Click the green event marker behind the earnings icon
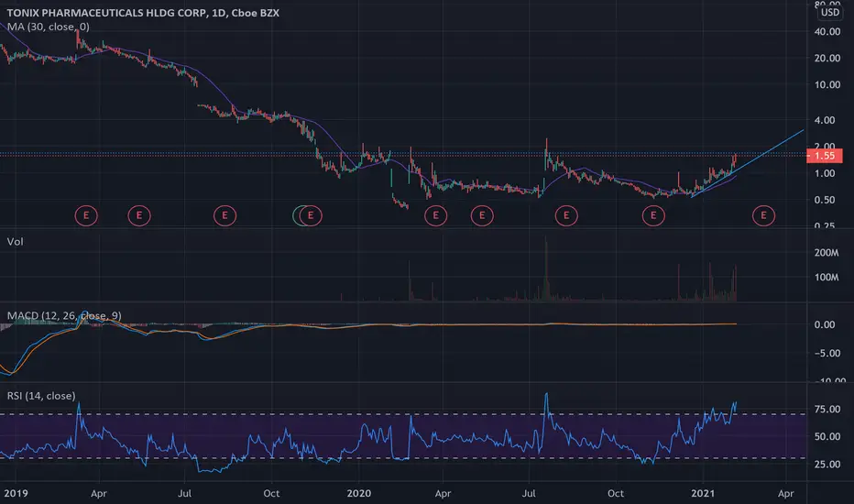 pyautogui.click(x=296, y=215)
